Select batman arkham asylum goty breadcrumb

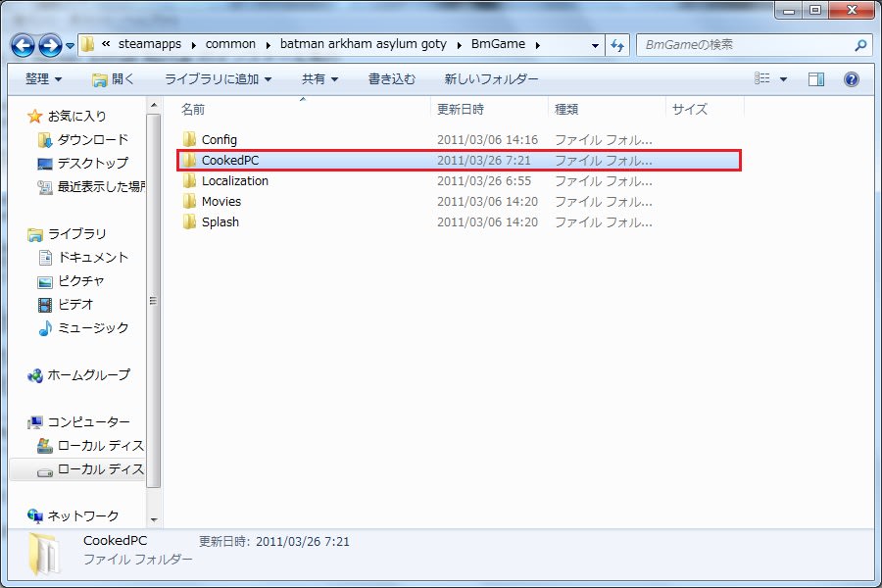[364, 44]
